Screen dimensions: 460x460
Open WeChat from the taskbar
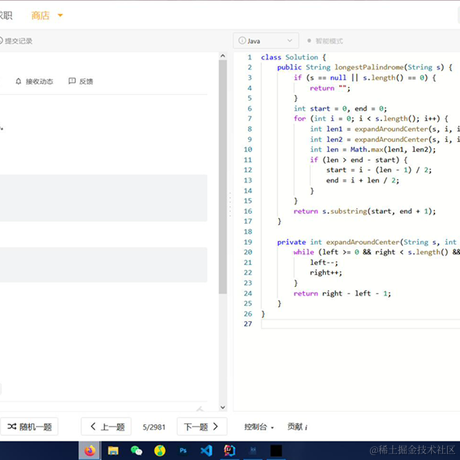[136, 451]
